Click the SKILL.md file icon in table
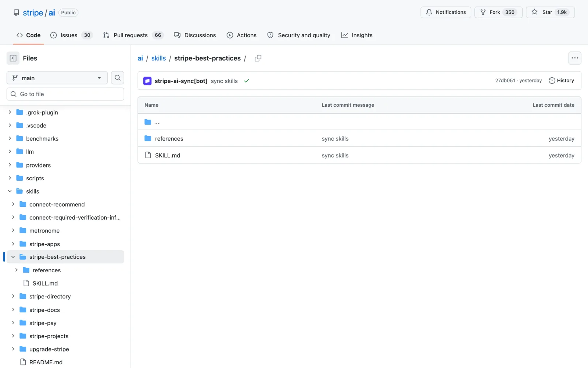Viewport: 588px width, 368px height. pos(148,155)
